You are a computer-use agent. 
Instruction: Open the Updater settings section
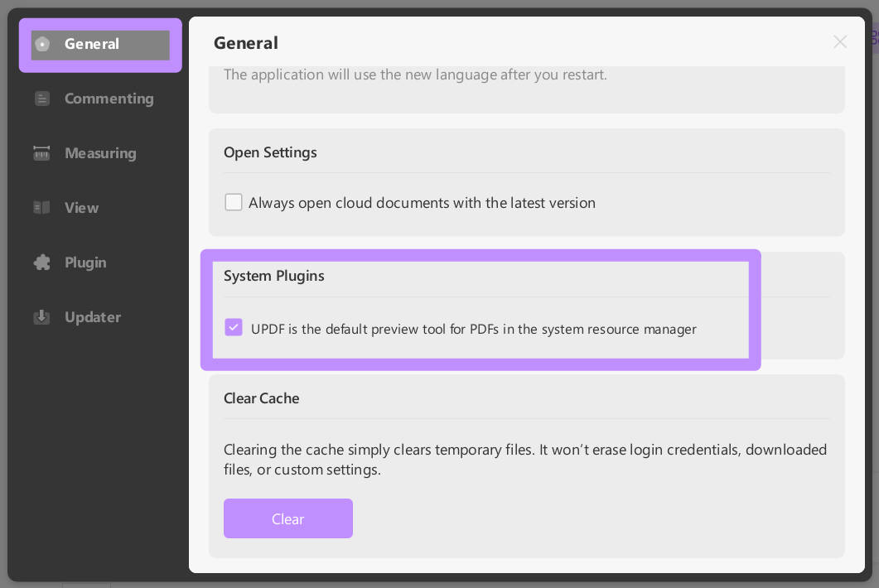point(93,317)
